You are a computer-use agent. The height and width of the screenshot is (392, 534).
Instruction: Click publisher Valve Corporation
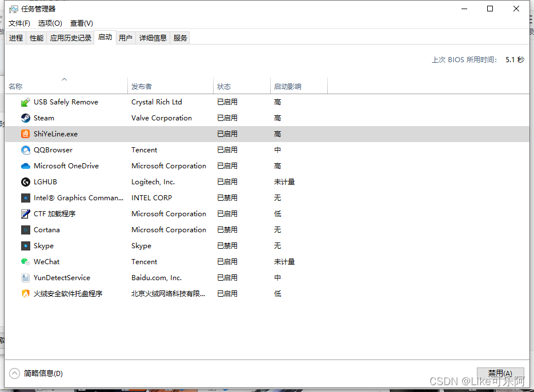coord(162,118)
